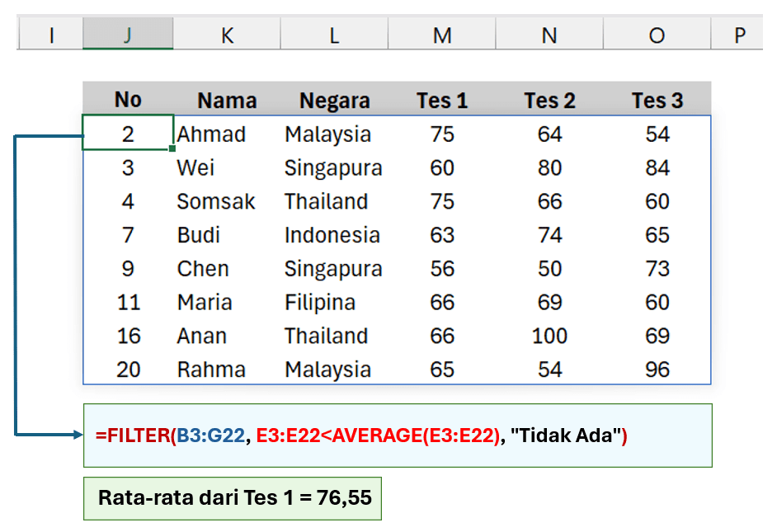777x532 pixels.
Task: Click the 'Tes 3' header cell
Action: coord(657,99)
